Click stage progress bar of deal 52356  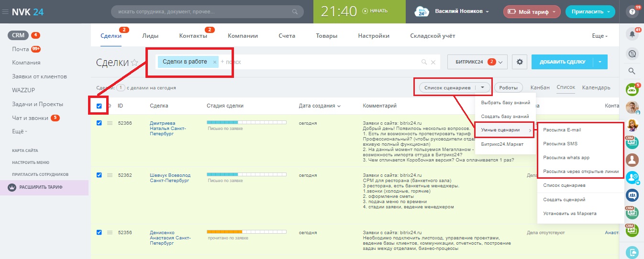coord(246,232)
